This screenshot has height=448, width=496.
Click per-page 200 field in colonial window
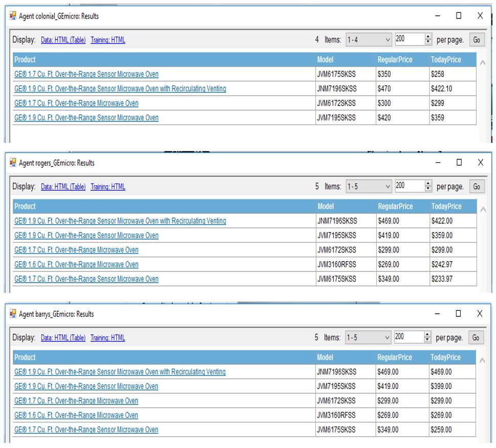[x=409, y=39]
